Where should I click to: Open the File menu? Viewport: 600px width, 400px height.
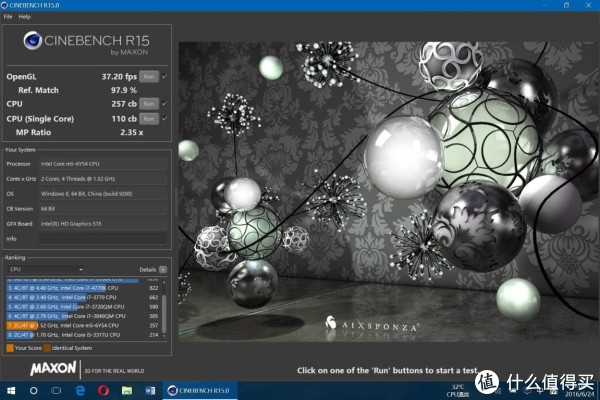8,16
